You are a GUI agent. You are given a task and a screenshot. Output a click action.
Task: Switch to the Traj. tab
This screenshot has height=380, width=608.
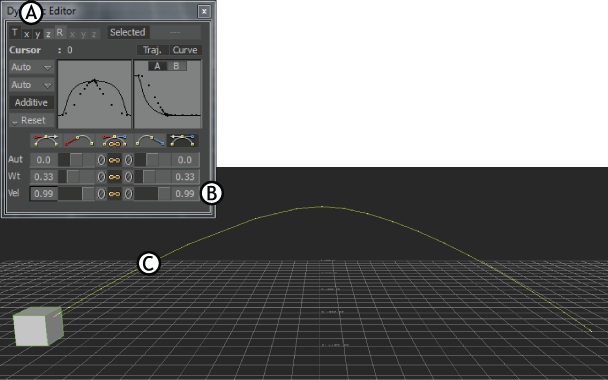[x=152, y=50]
